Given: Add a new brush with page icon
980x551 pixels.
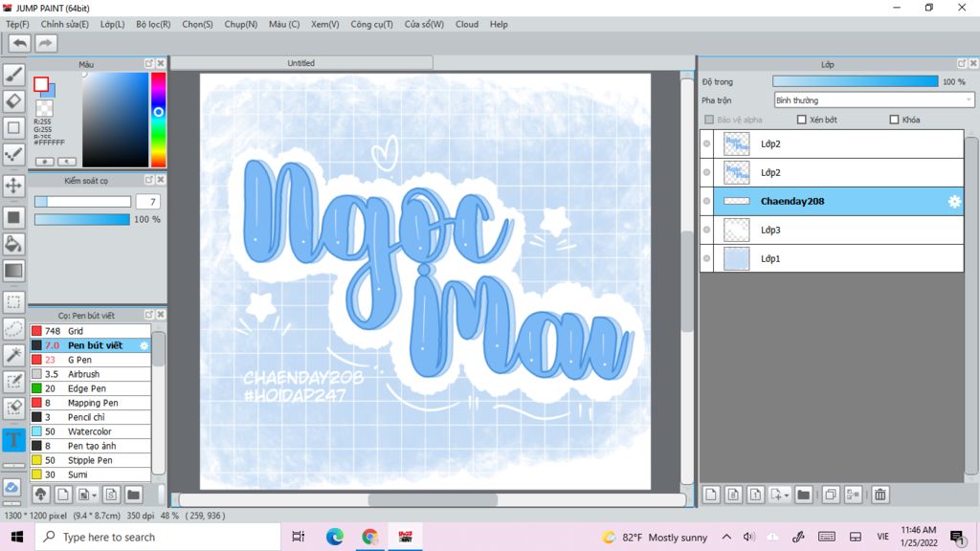Looking at the screenshot, I should (63, 495).
